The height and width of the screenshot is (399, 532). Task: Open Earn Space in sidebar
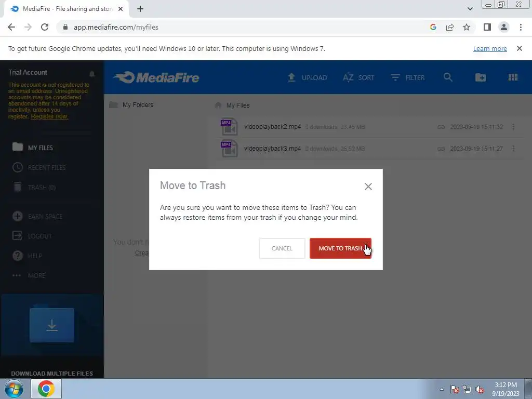tap(37, 217)
